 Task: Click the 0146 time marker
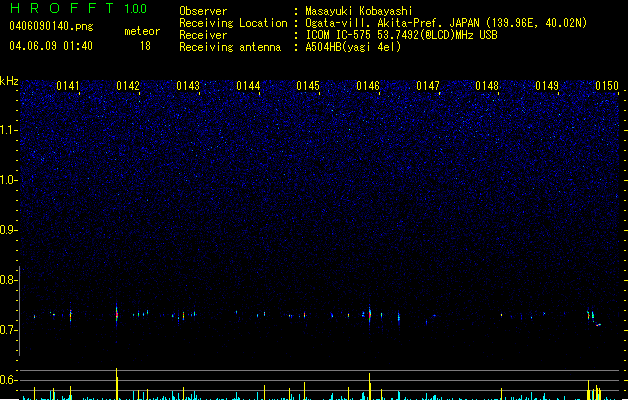click(368, 86)
